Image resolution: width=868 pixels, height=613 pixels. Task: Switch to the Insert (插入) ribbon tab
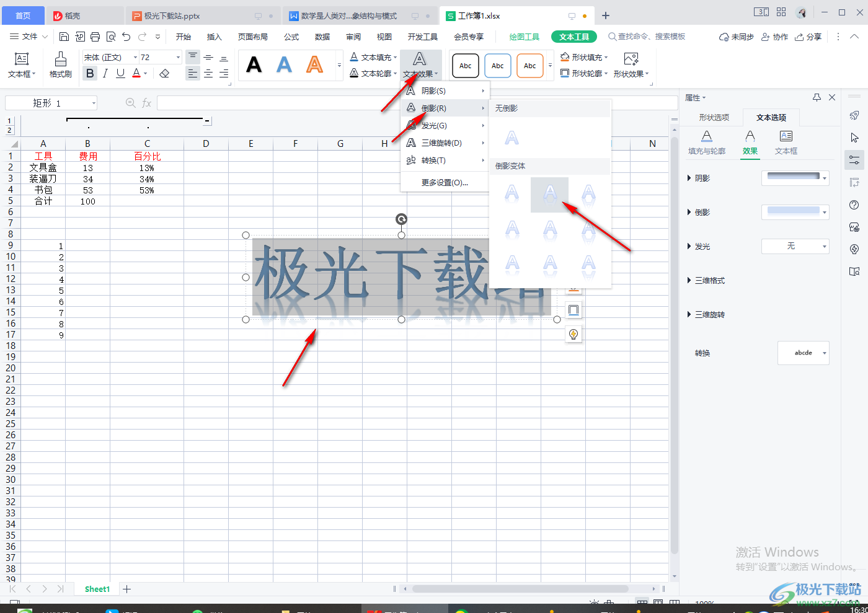click(214, 37)
